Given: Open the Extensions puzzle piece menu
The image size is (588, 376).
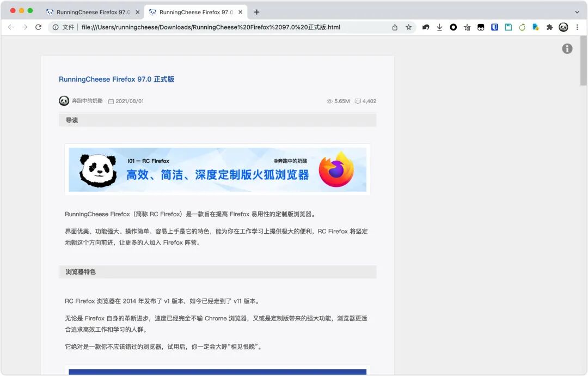Looking at the screenshot, I should tap(549, 27).
